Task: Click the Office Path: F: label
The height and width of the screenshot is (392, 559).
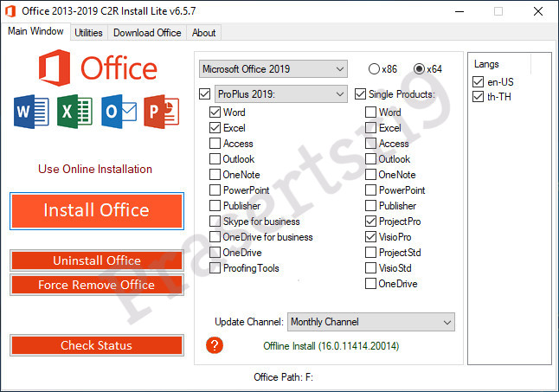Action: 284,377
